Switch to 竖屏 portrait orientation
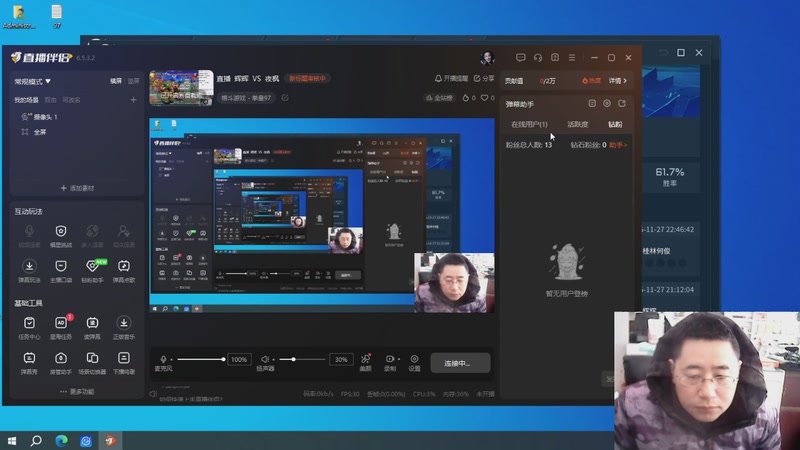800x450 pixels. (x=133, y=81)
